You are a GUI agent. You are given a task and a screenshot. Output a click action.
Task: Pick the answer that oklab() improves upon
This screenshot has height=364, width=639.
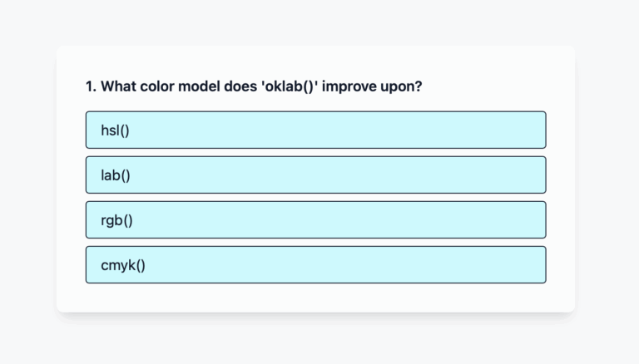(315, 175)
